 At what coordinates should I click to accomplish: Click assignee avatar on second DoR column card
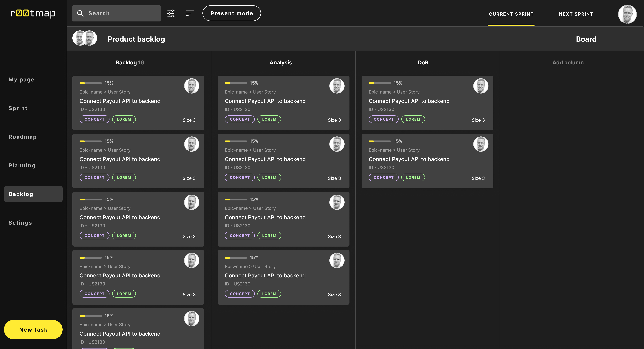(481, 144)
